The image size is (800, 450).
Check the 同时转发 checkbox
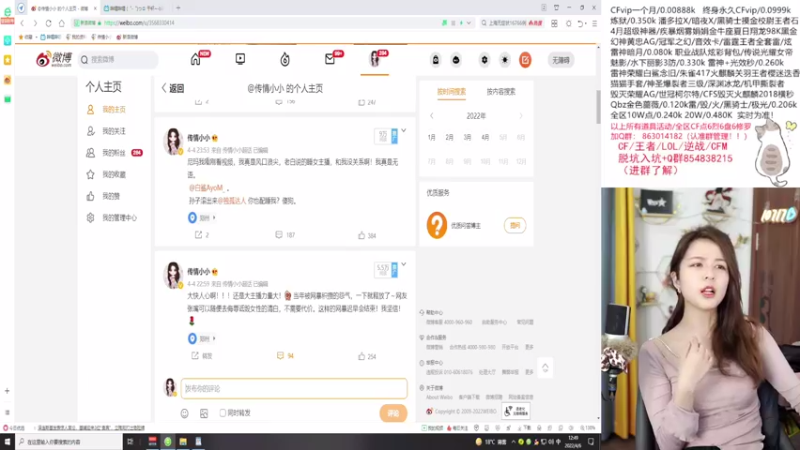pos(222,413)
